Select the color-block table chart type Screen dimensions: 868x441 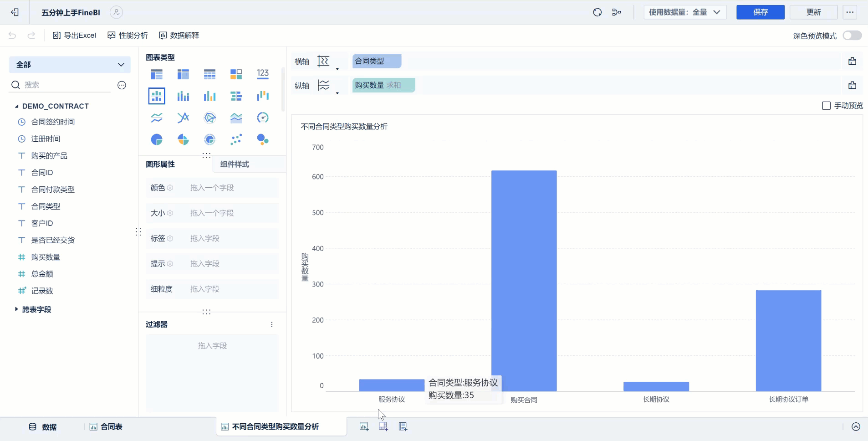click(236, 74)
